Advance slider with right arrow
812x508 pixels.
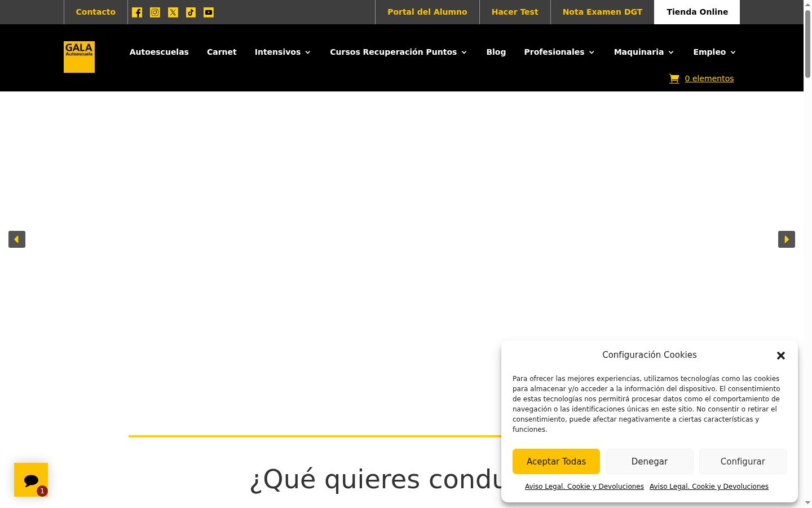tap(787, 239)
